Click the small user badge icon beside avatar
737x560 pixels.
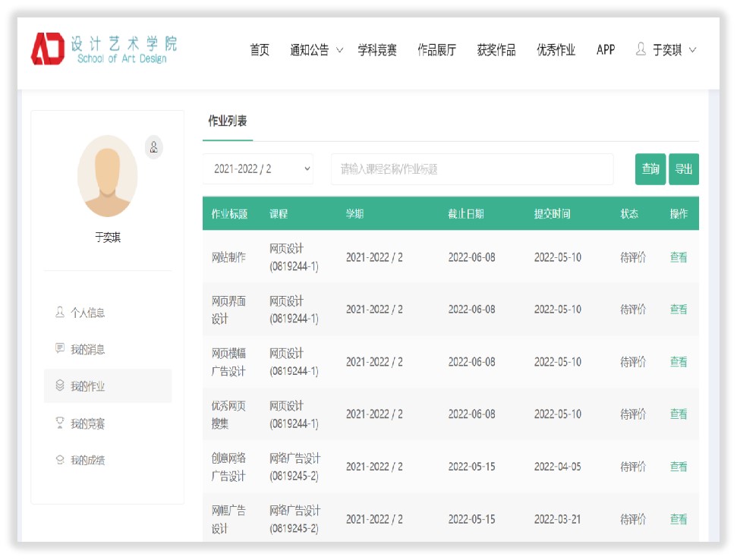click(154, 147)
